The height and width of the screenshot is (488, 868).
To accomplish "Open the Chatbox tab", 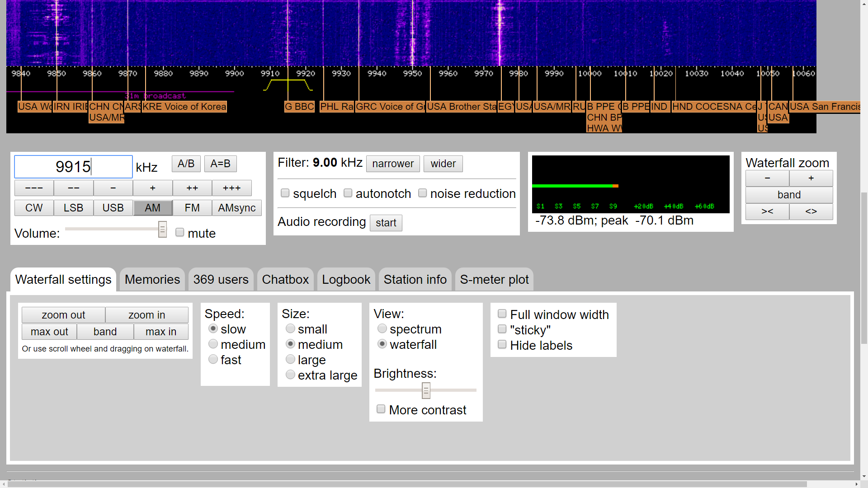I will [x=285, y=280].
